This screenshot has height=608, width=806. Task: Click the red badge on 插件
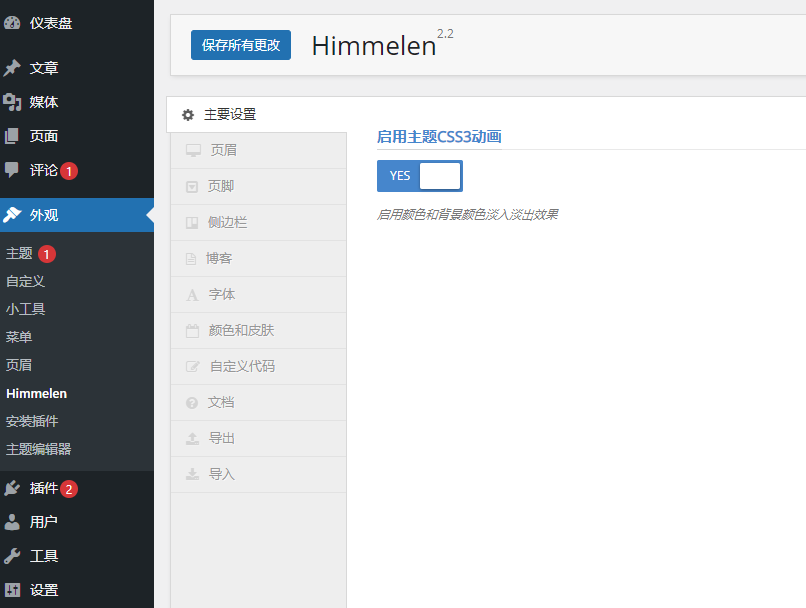tap(69, 489)
